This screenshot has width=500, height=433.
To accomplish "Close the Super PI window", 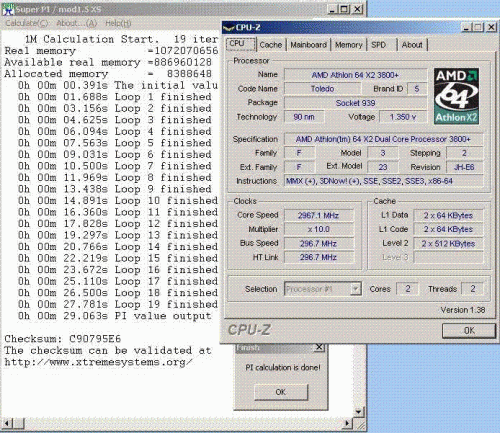I will [x=357, y=9].
